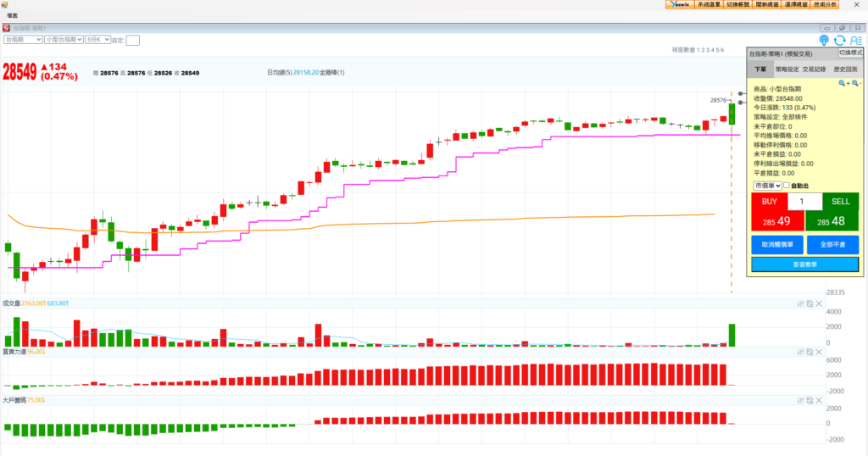The width and height of the screenshot is (868, 456).
Task: Open the 檔案 menu
Action: point(13,15)
